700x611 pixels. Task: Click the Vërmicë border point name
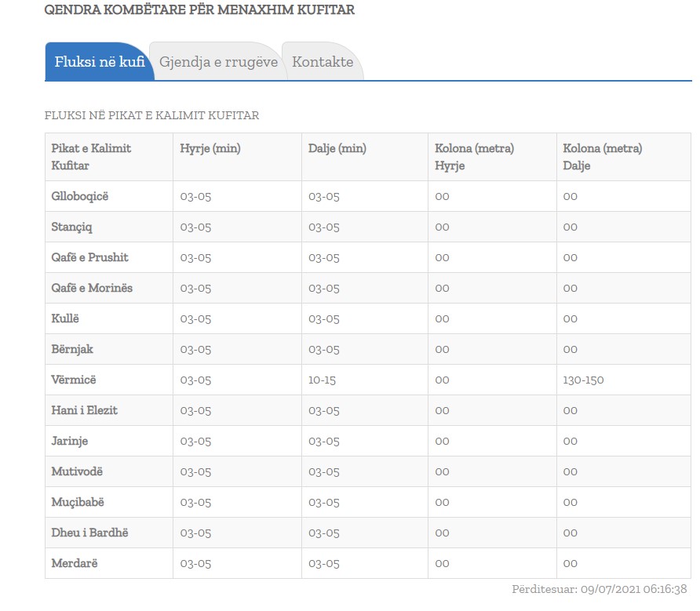(x=74, y=380)
